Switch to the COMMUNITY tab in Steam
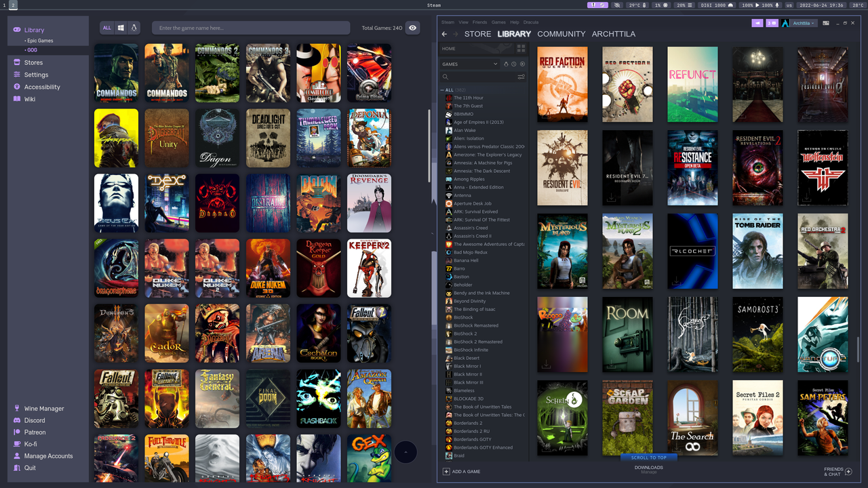The height and width of the screenshot is (488, 868). pos(561,34)
